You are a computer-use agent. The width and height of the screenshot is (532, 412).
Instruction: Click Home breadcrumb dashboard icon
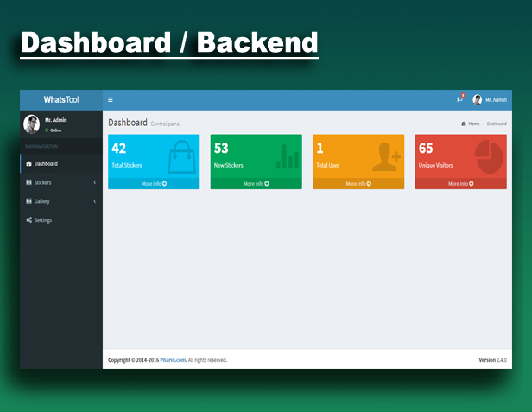click(x=464, y=124)
